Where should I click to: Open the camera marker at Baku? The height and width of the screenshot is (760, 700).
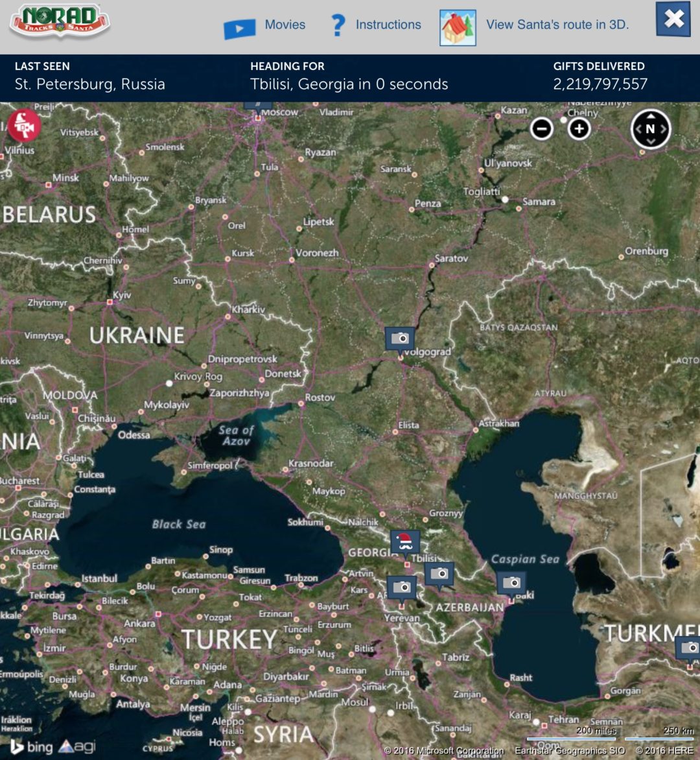click(511, 582)
